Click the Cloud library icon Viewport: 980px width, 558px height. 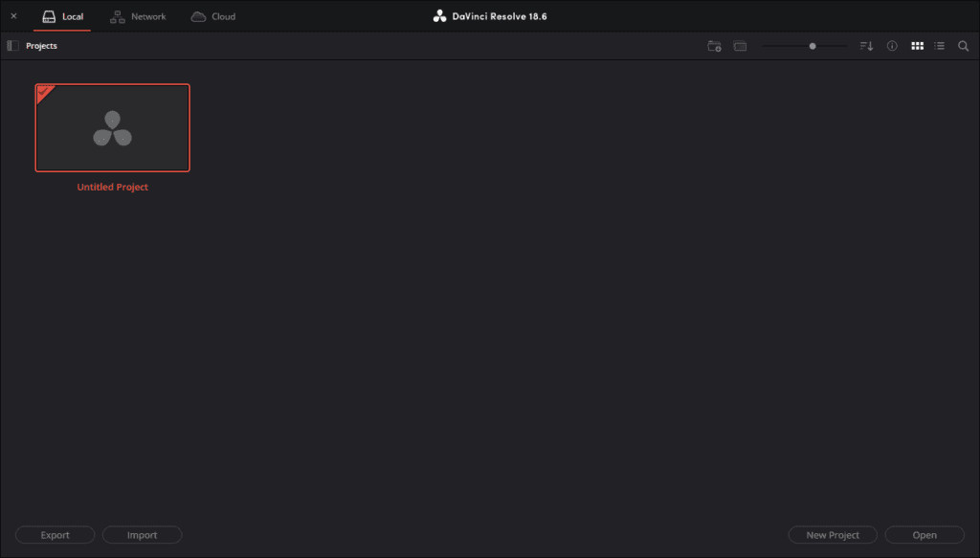point(198,16)
